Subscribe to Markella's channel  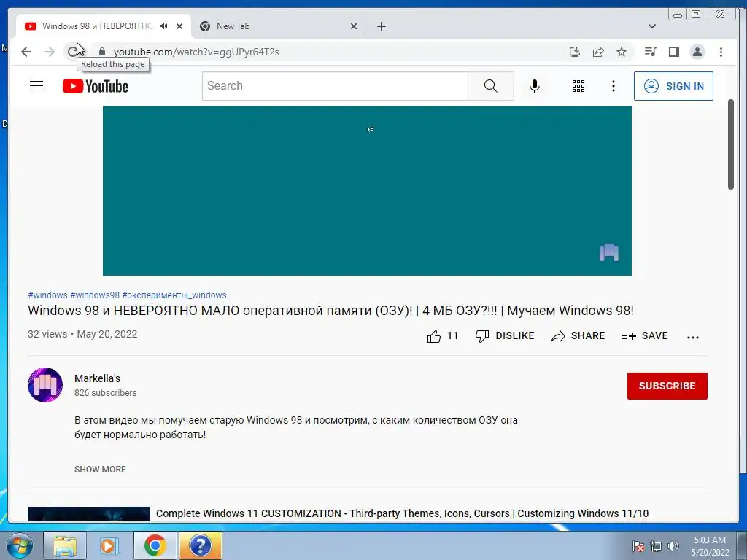tap(667, 386)
